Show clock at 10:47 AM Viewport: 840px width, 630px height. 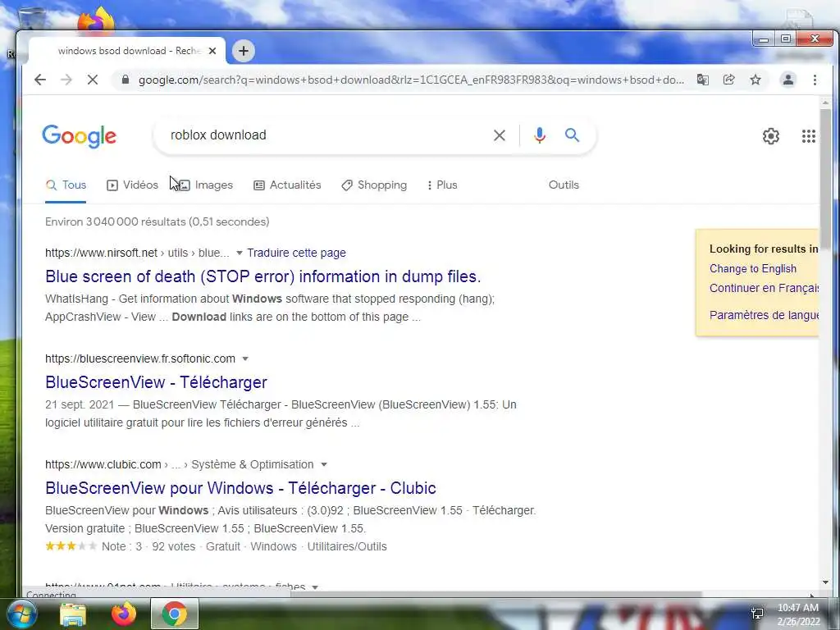click(797, 608)
